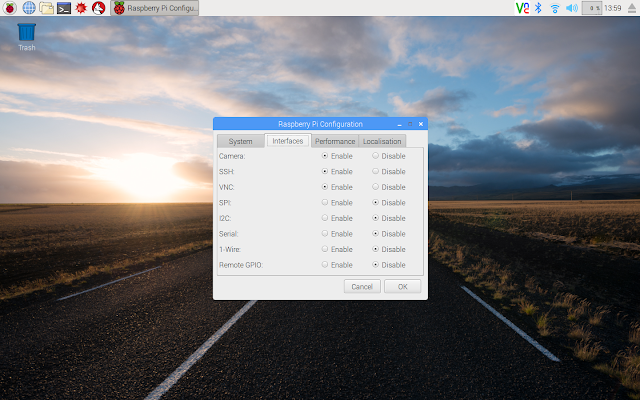Click the clock showing 13:59
640x400 pixels.
[x=612, y=8]
